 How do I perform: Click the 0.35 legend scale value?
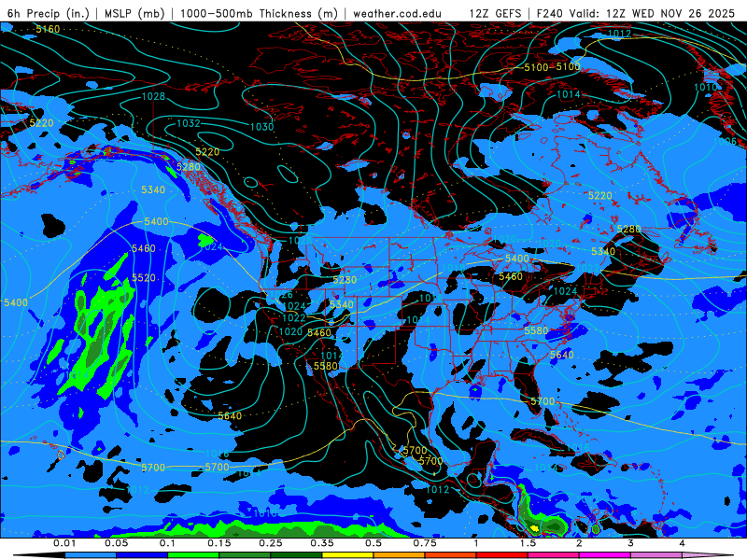322,543
